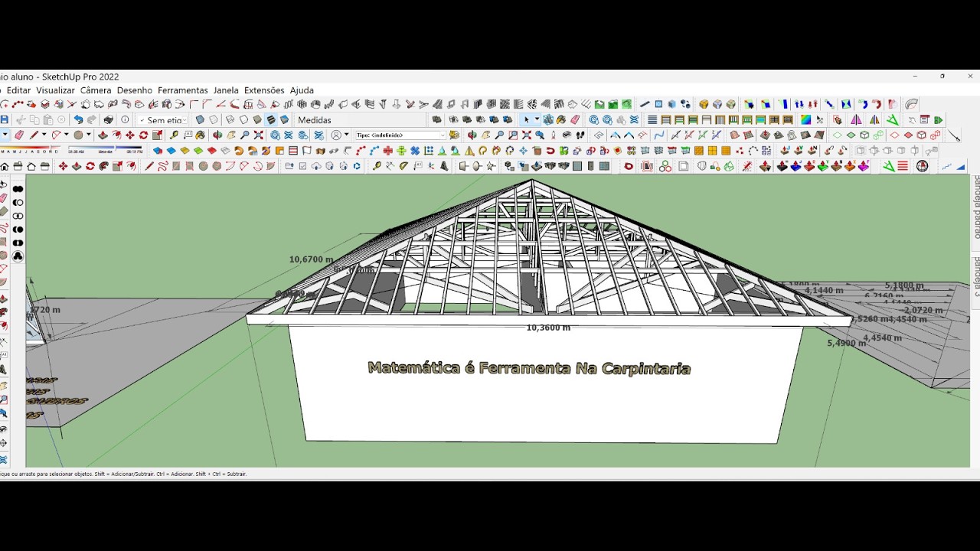Click the Walk footprints tool

coord(580,135)
